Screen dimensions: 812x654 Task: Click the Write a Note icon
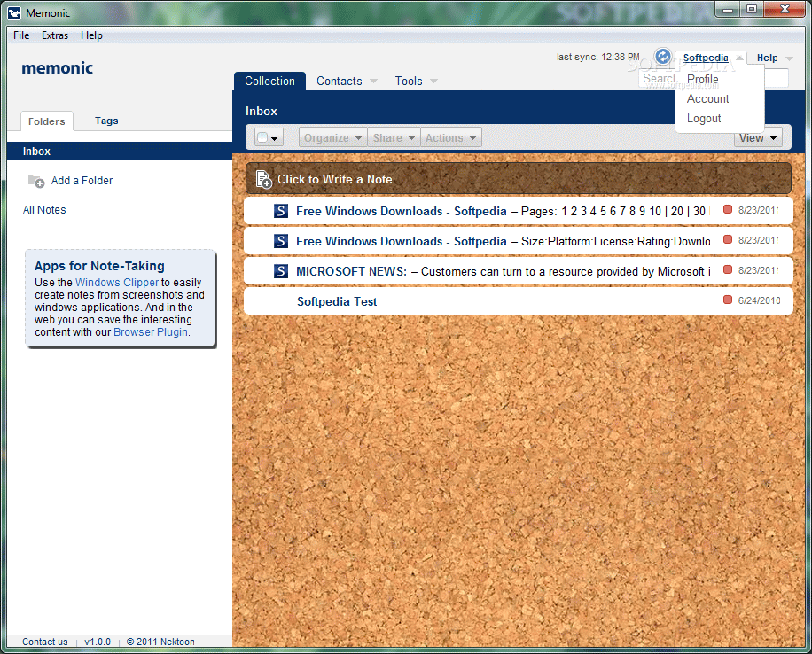[x=264, y=179]
